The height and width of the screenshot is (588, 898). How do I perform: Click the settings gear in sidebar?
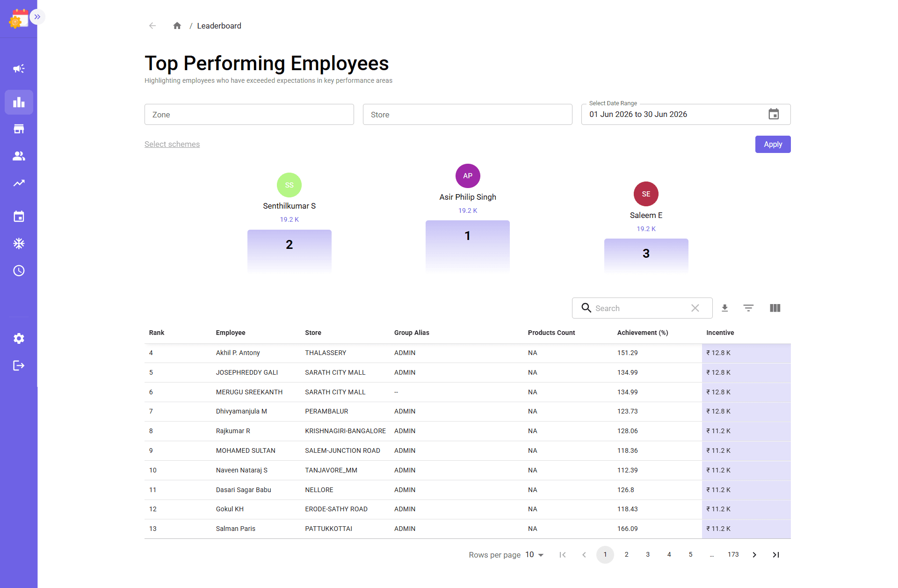coord(19,339)
